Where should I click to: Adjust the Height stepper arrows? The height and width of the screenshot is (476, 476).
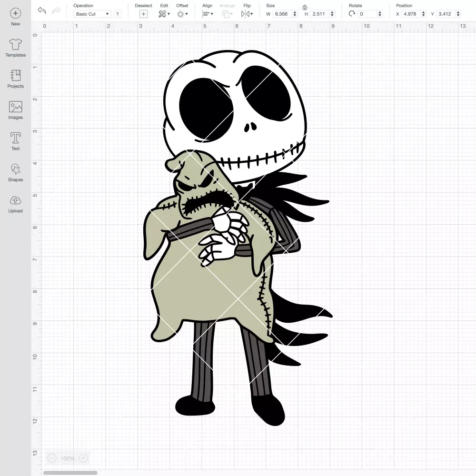332,14
